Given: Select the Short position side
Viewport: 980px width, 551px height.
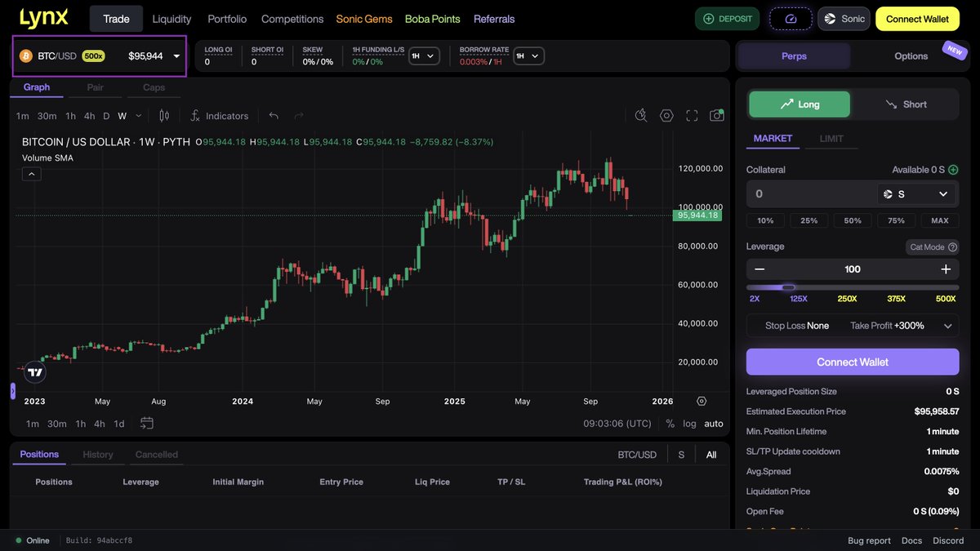Looking at the screenshot, I should pos(906,104).
